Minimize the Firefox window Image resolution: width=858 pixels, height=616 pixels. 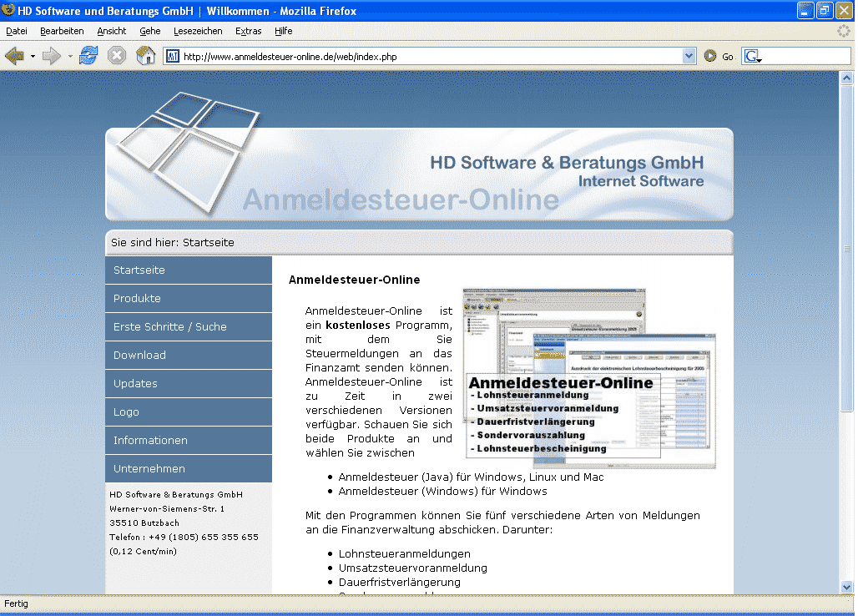tap(805, 10)
